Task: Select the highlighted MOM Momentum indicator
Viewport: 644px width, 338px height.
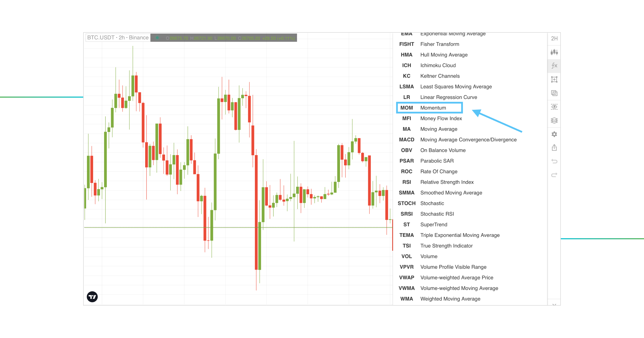Action: [429, 108]
